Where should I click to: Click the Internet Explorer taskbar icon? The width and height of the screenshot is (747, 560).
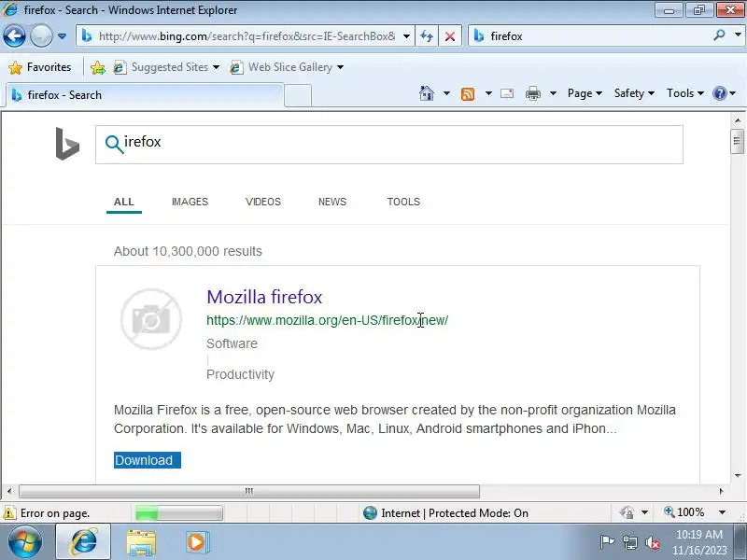tap(83, 542)
